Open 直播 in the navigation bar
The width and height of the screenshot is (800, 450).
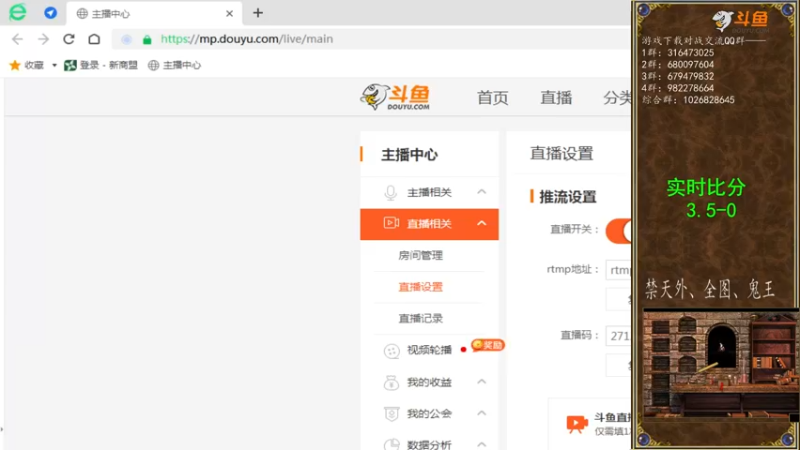(x=556, y=97)
